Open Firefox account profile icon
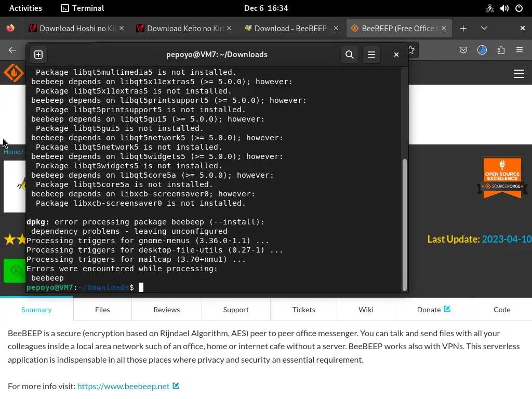 pos(482,50)
